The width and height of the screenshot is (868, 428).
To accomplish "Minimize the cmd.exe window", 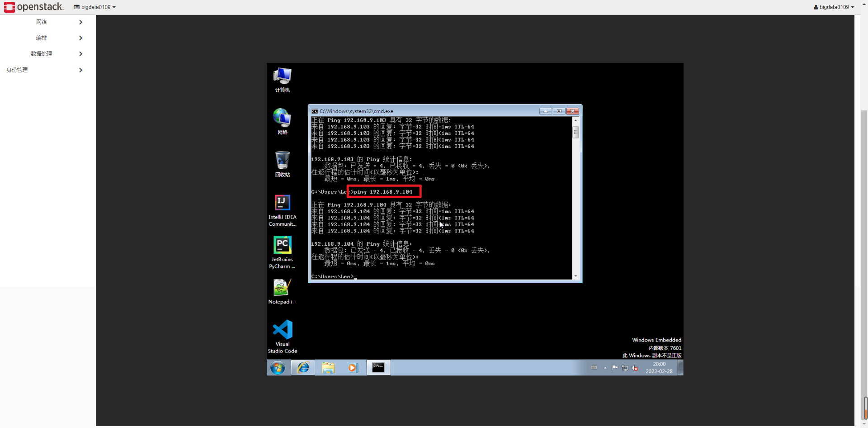I will [546, 111].
